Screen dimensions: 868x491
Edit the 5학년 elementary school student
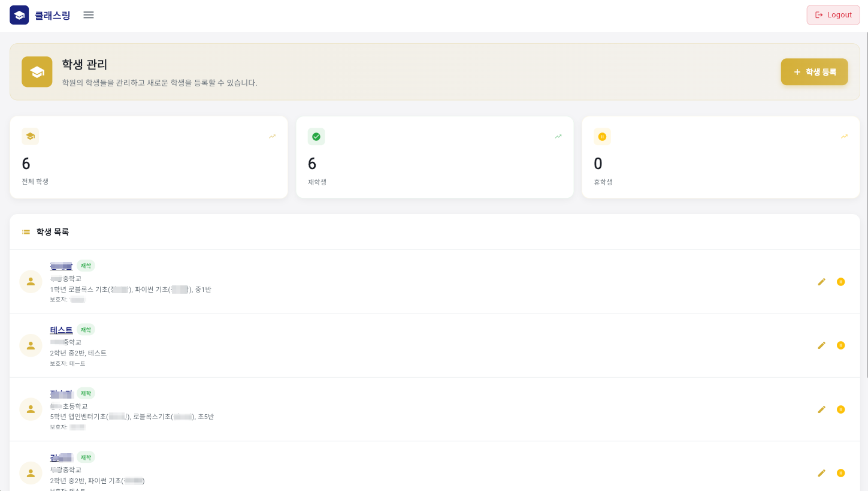tap(821, 409)
